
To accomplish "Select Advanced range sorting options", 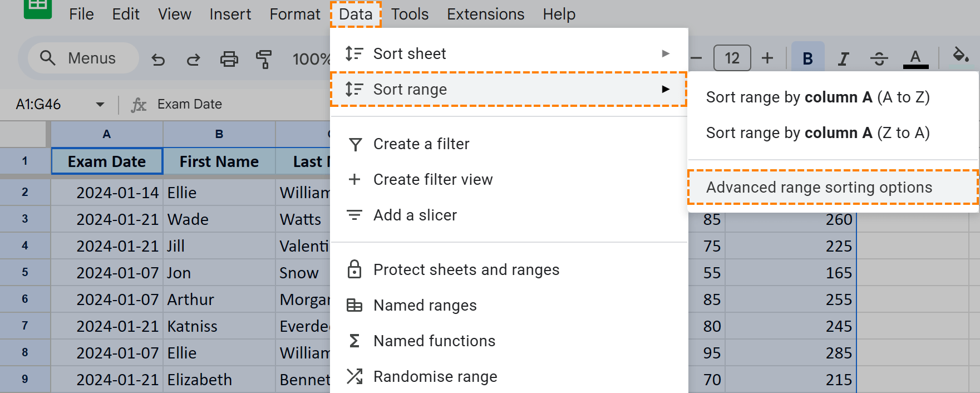I will coord(833,188).
